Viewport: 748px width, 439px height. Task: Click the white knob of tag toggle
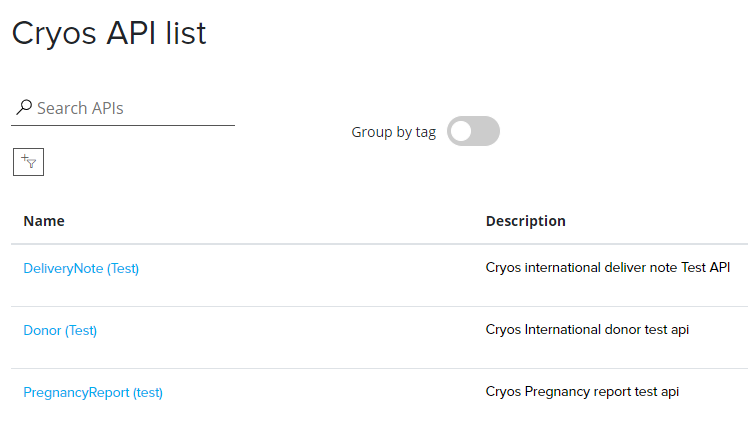click(x=461, y=131)
